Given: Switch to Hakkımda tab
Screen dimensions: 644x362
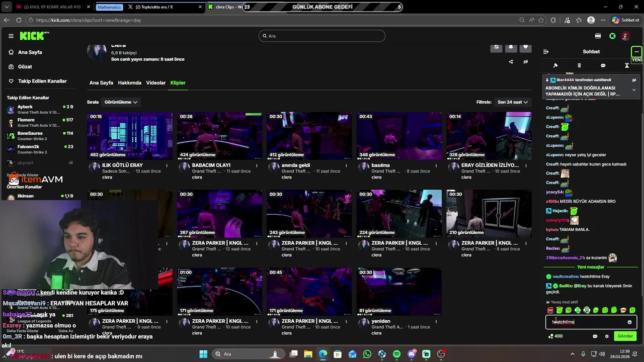Looking at the screenshot, I should click(x=130, y=83).
